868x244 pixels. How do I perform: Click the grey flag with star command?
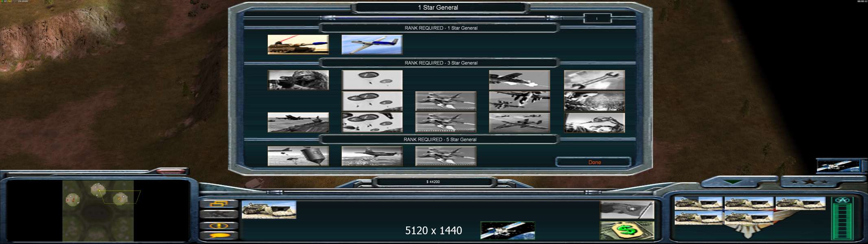[x=627, y=210]
